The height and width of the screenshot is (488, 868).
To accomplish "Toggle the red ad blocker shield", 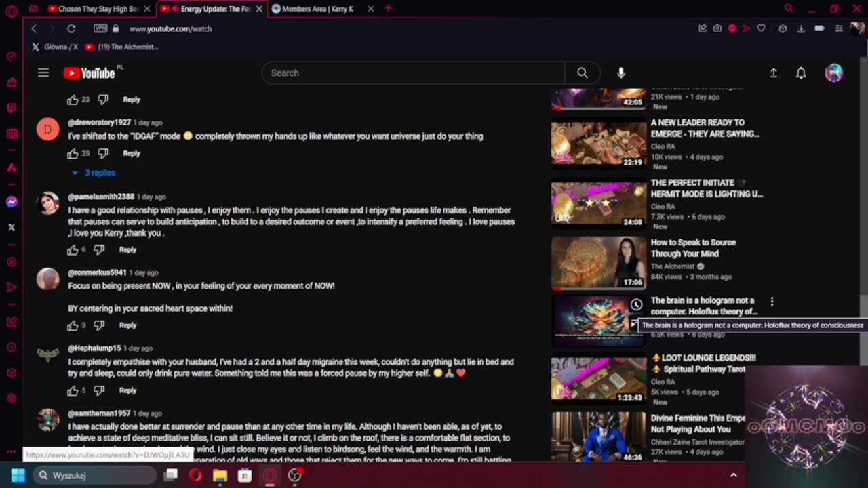I will click(732, 28).
